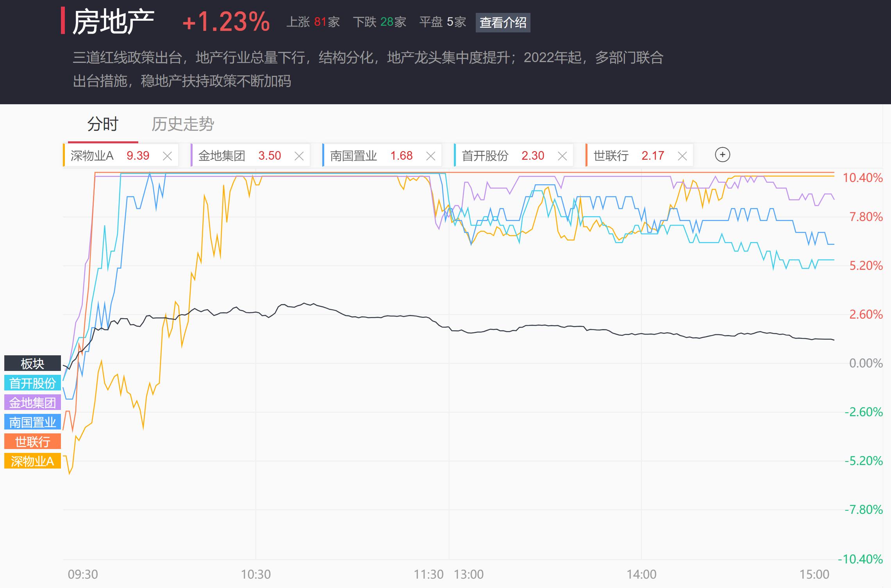Toggle 首开股份 legend line visibility
Screen dimensions: 891x588
point(32,383)
